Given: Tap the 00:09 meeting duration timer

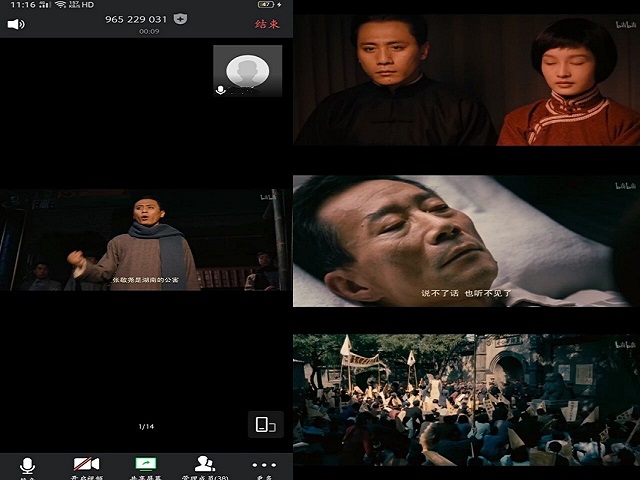Looking at the screenshot, I should [149, 31].
